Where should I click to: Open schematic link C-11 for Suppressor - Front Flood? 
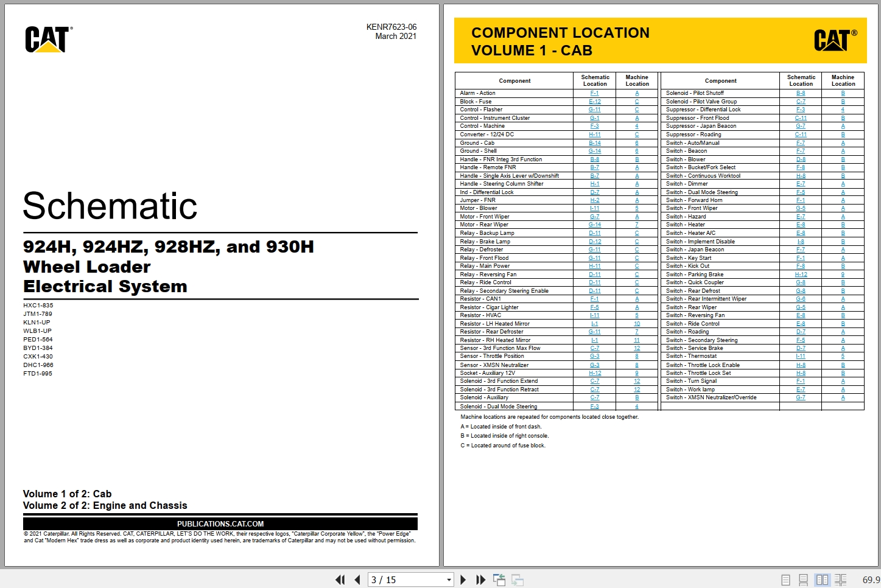point(801,118)
